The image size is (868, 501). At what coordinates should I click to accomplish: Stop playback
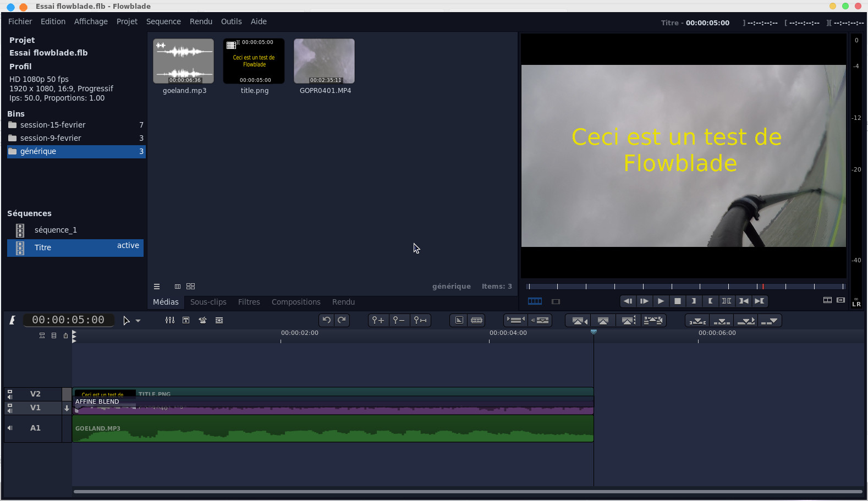click(678, 301)
